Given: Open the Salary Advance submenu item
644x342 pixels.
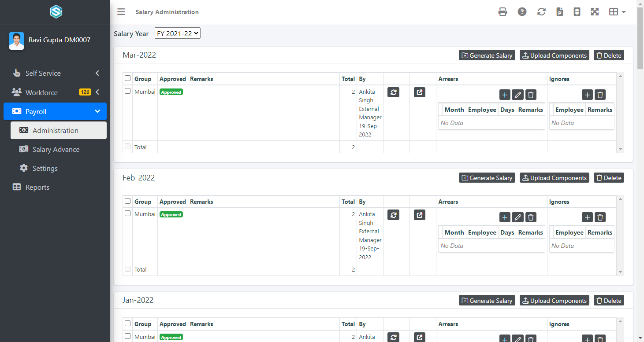Looking at the screenshot, I should pos(59,149).
